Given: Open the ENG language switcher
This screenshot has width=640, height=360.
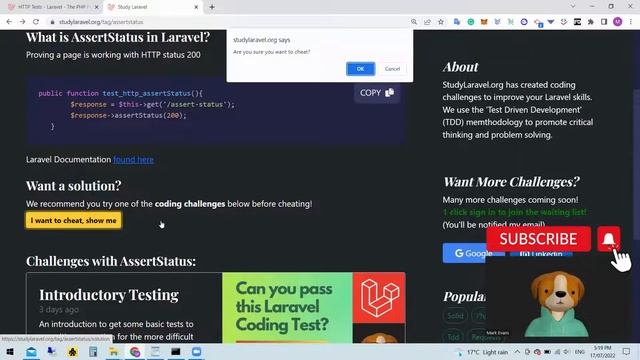Looking at the screenshot, I should point(580,351).
